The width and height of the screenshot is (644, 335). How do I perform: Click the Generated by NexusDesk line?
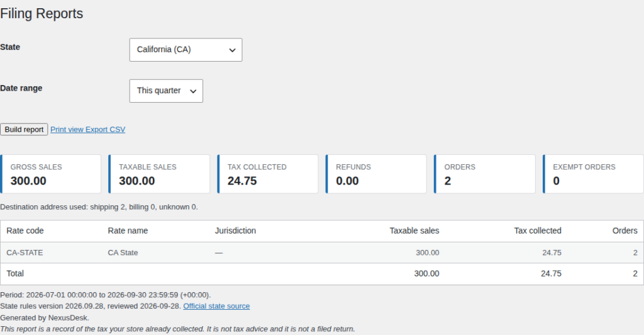click(45, 318)
